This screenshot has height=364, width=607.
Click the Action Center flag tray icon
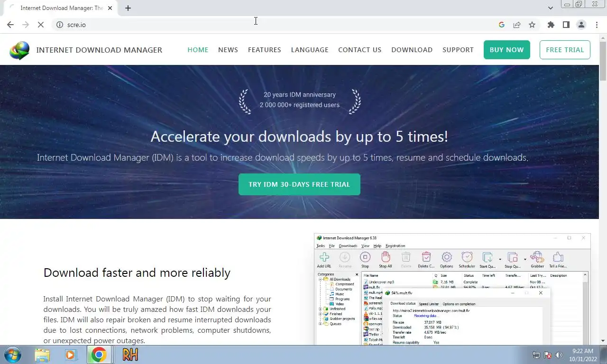tap(548, 355)
